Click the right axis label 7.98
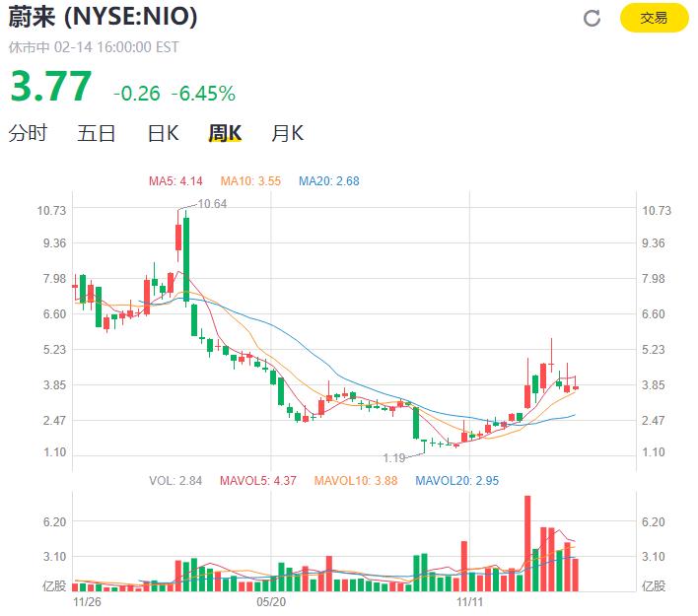 click(x=653, y=279)
